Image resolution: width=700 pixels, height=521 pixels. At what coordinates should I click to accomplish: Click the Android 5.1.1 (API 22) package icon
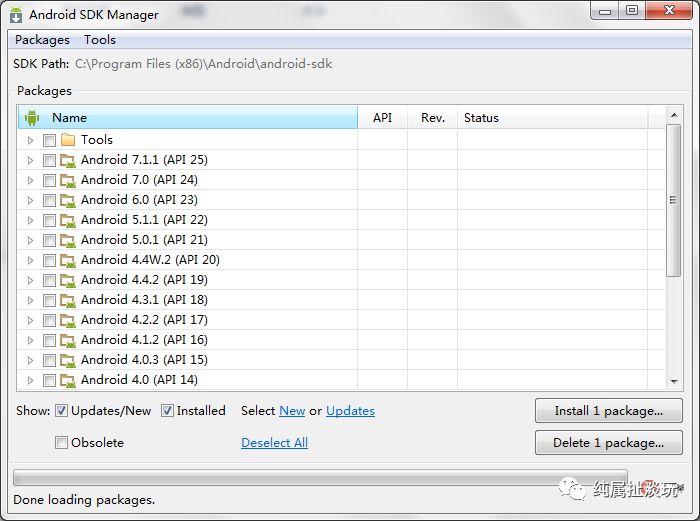coord(68,220)
